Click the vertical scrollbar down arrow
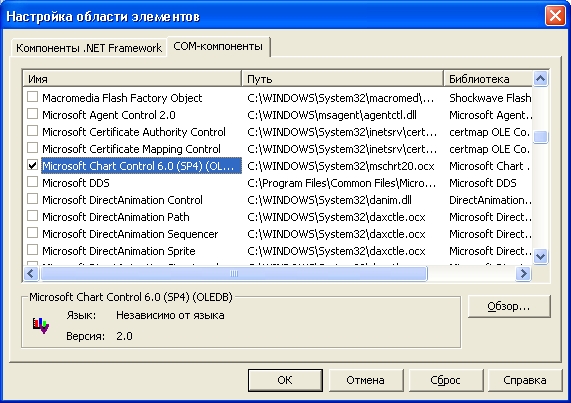The height and width of the screenshot is (403, 571). tap(540, 256)
